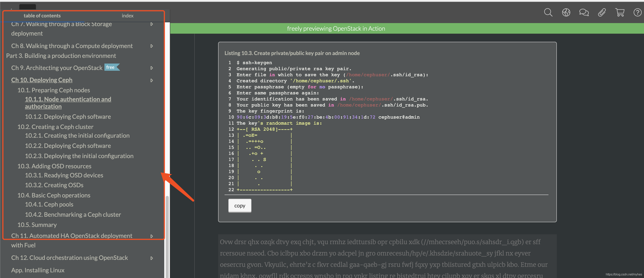Click the help question mark icon

pos(638,12)
